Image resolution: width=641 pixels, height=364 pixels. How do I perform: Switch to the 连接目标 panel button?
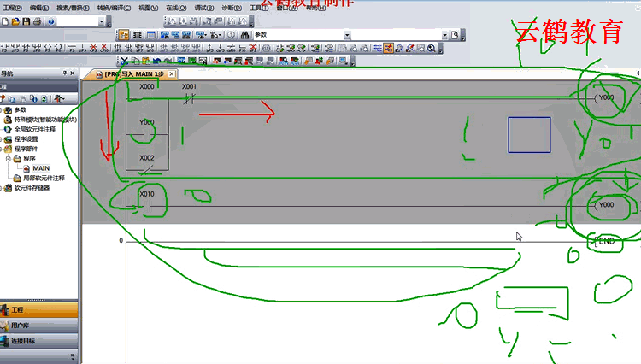(38, 341)
